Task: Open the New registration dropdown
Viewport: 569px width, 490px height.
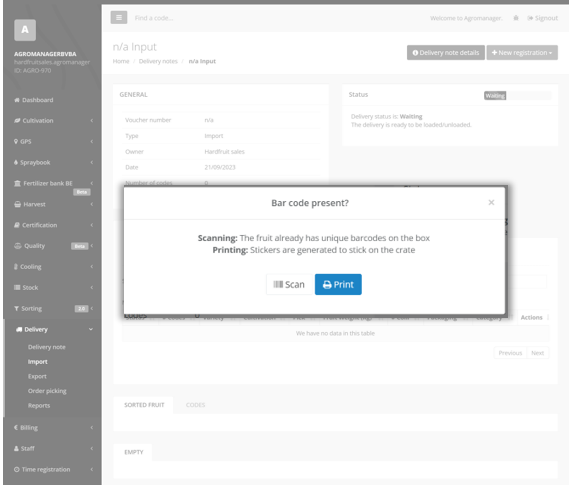Action: click(522, 53)
